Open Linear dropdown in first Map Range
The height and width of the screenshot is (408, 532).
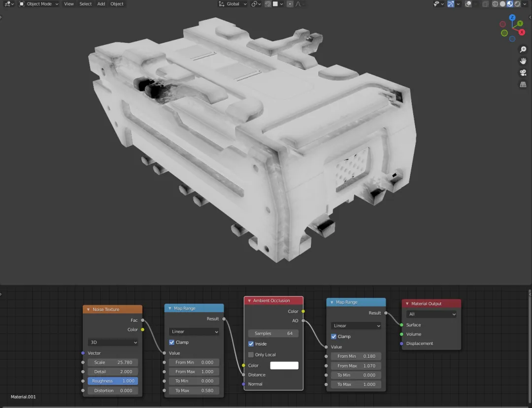point(194,332)
